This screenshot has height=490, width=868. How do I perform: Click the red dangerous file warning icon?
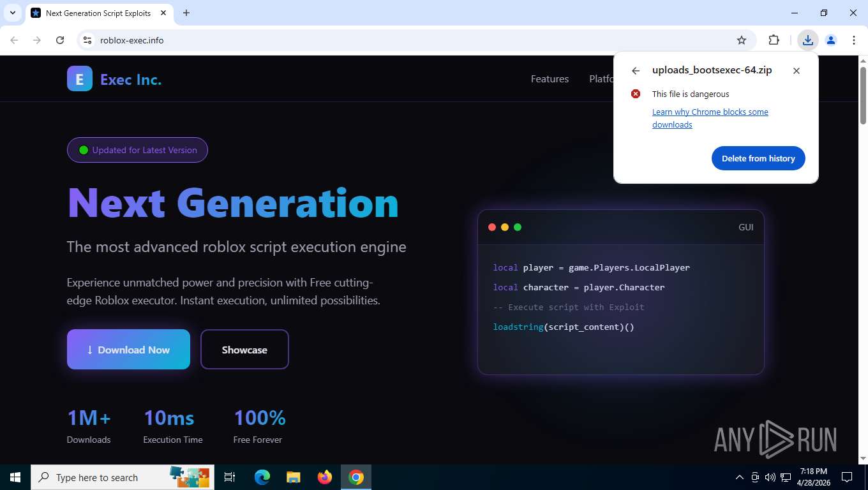pos(636,94)
